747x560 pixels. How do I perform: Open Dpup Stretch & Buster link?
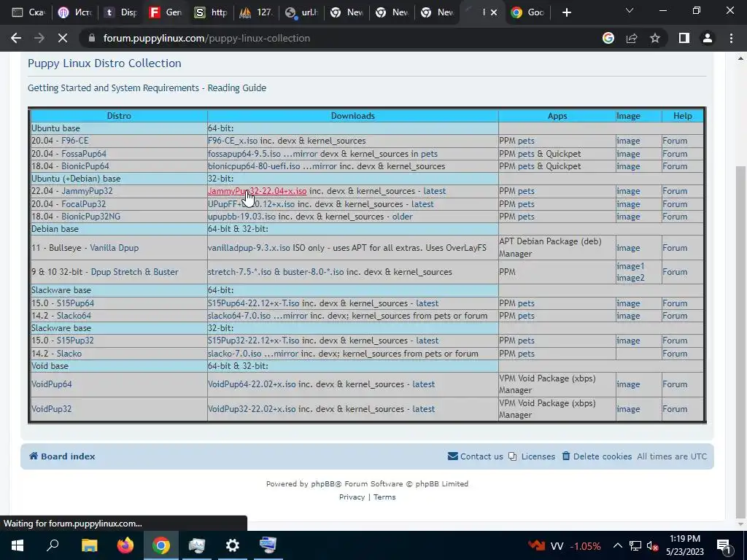pyautogui.click(x=135, y=272)
